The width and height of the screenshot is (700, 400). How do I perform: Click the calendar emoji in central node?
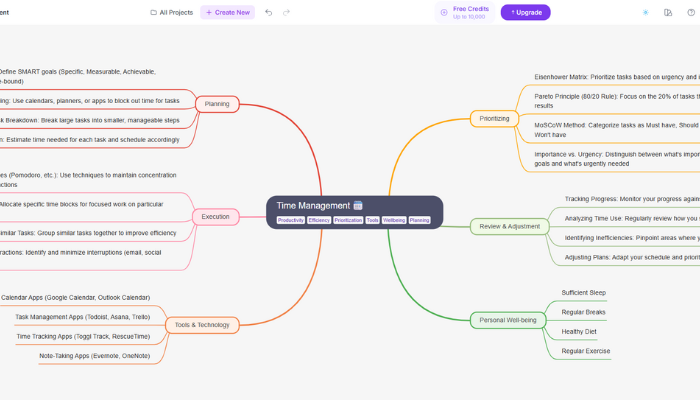[x=358, y=205]
